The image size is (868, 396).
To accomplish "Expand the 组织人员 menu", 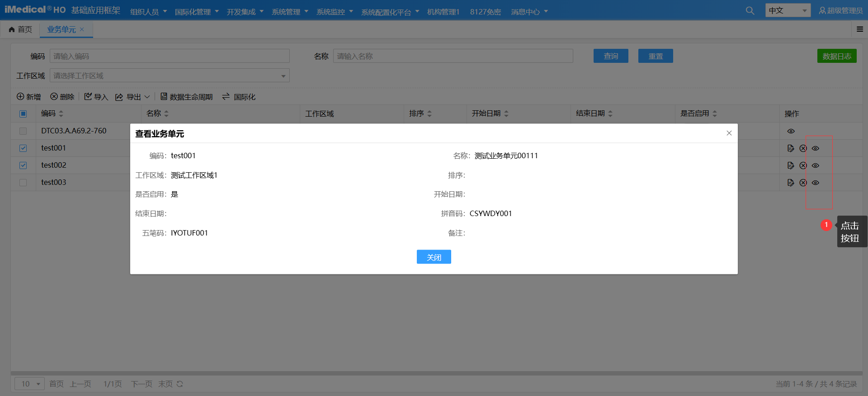I will click(x=148, y=11).
